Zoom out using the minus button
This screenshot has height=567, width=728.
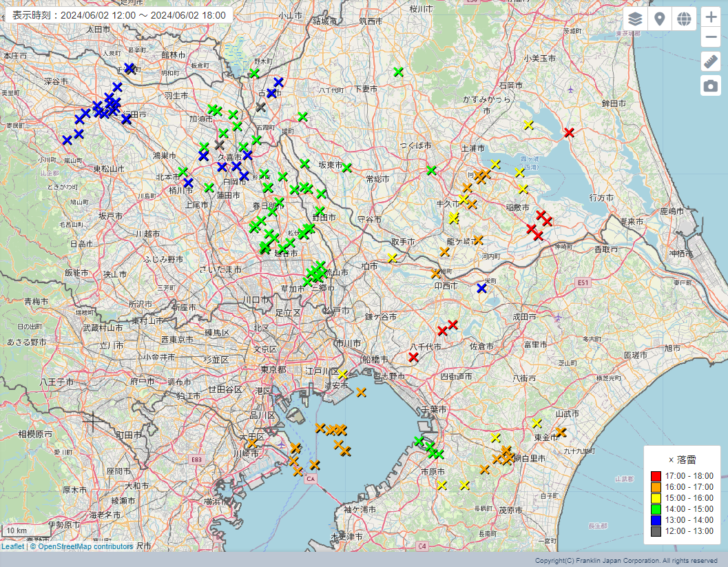pyautogui.click(x=711, y=37)
